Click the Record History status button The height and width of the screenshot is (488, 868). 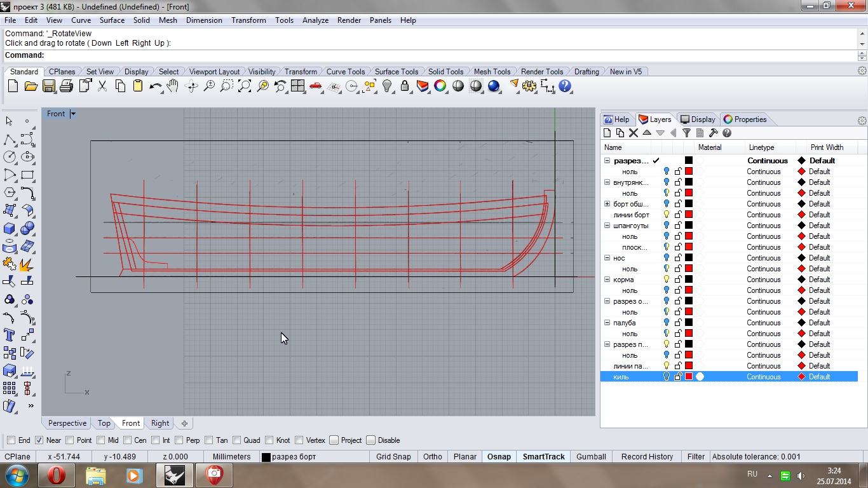pyautogui.click(x=647, y=457)
